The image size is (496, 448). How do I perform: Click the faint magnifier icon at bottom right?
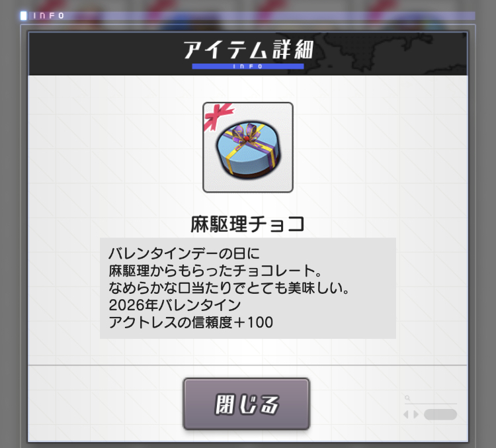tap(407, 398)
